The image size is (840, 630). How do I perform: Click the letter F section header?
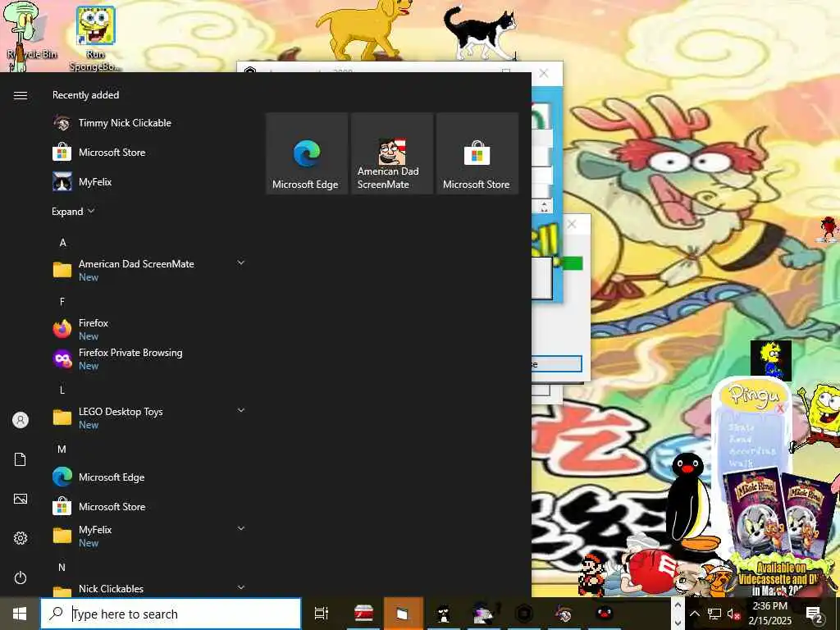[62, 302]
